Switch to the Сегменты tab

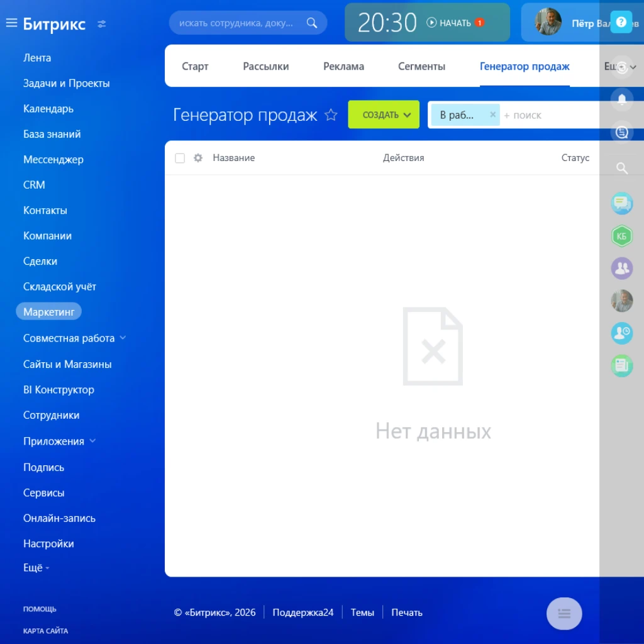tap(421, 66)
